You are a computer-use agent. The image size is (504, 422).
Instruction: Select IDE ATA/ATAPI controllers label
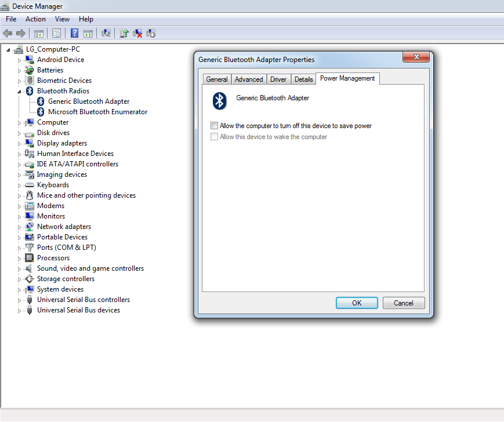pos(78,164)
